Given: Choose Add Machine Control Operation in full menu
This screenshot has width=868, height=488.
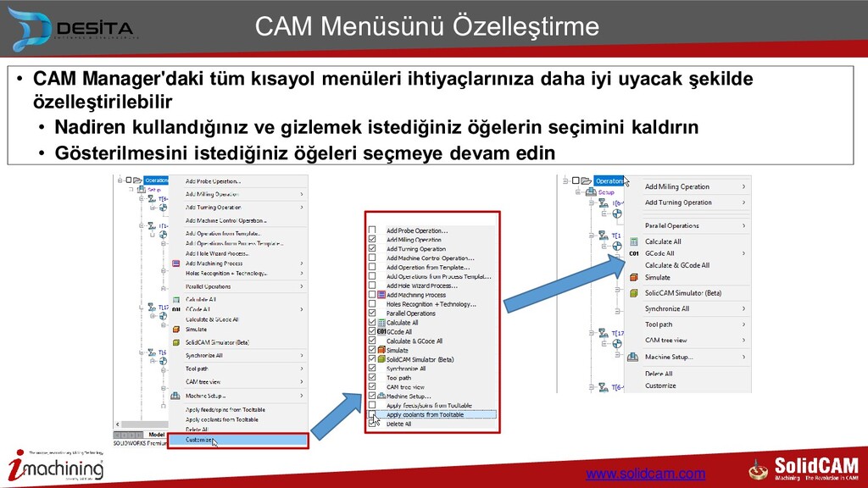Looking at the screenshot, I should coord(225,220).
